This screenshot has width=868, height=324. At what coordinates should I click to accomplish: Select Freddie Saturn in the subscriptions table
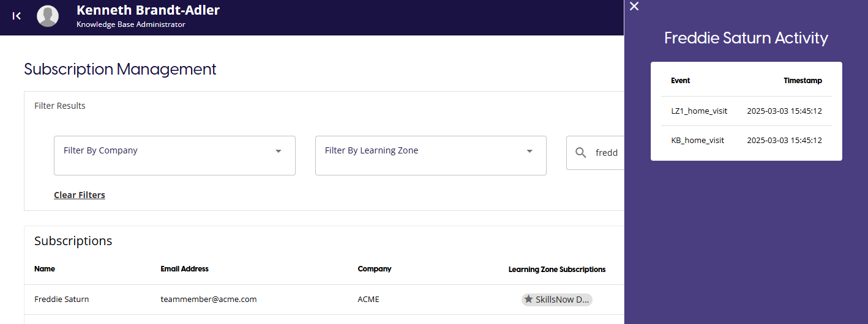tap(61, 300)
